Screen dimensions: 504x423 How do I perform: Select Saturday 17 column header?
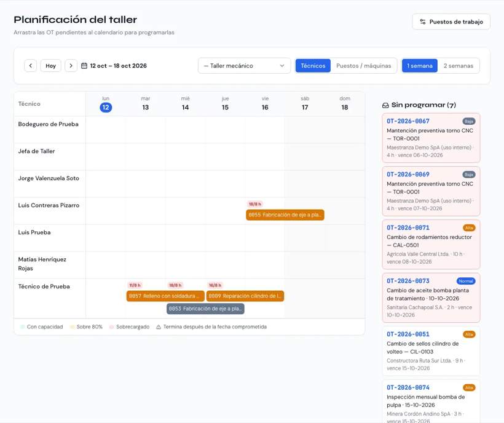(305, 104)
